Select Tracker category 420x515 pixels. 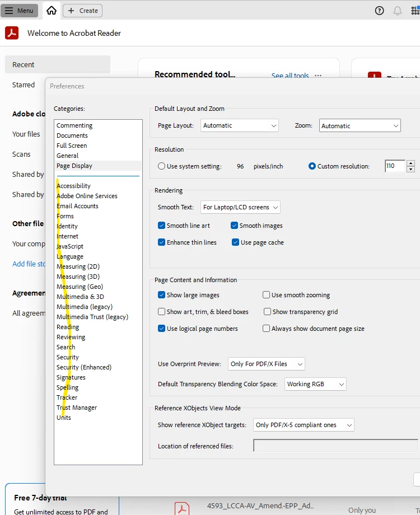(x=67, y=397)
